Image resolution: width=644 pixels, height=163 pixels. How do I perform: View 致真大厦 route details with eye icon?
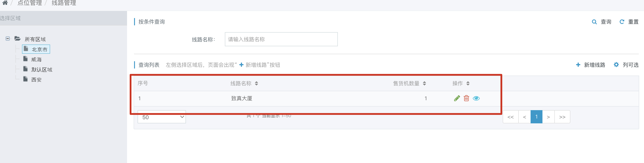476,98
